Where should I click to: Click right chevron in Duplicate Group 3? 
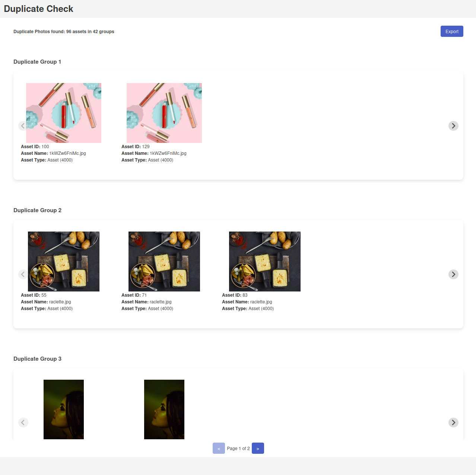[x=453, y=423]
